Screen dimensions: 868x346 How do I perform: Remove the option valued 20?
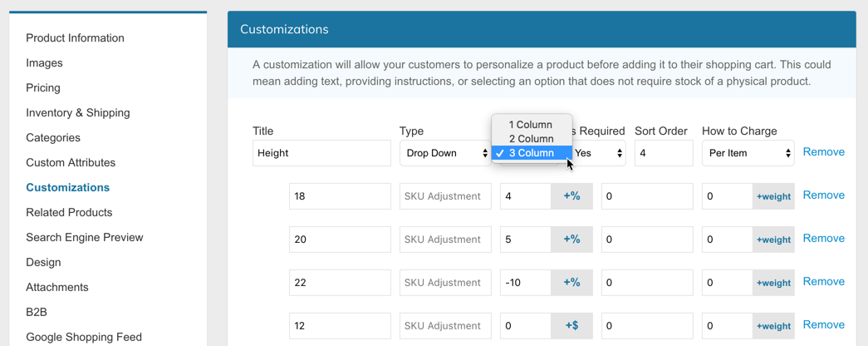click(x=823, y=239)
